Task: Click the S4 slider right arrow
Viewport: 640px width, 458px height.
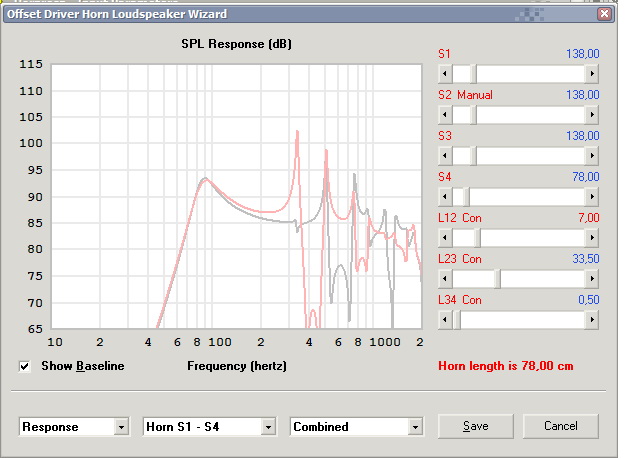Action: [x=592, y=197]
